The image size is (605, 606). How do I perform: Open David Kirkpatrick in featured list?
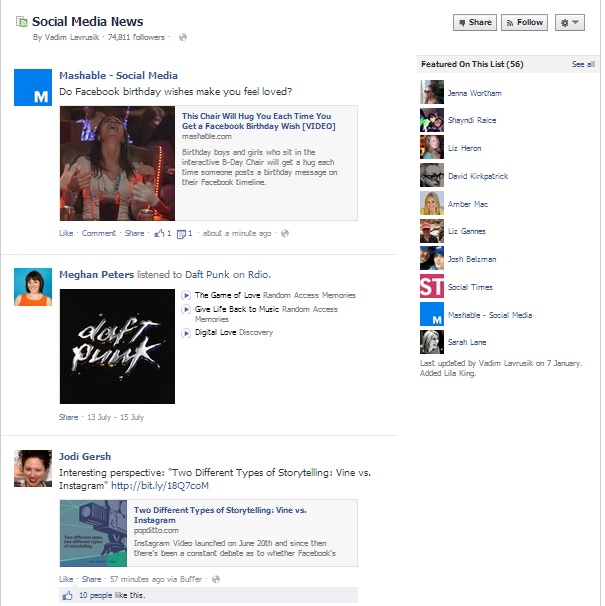(x=478, y=176)
